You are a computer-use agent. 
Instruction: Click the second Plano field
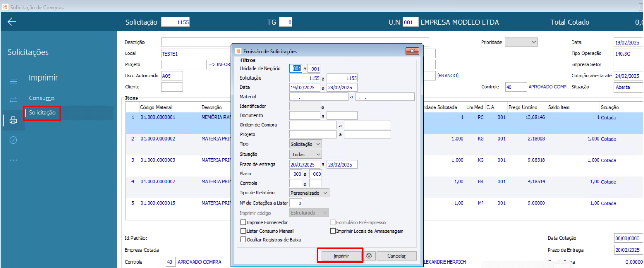coord(315,174)
